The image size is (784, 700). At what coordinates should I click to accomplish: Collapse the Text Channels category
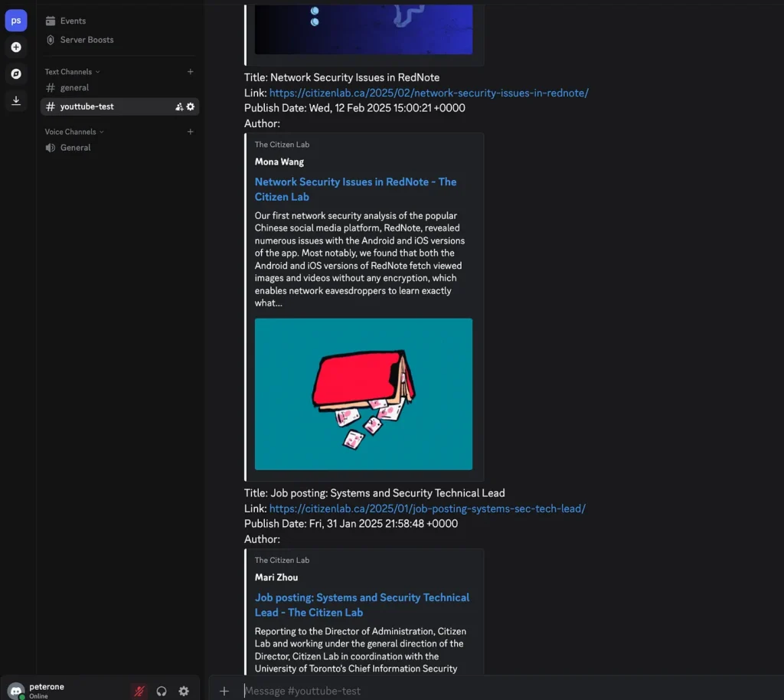68,71
